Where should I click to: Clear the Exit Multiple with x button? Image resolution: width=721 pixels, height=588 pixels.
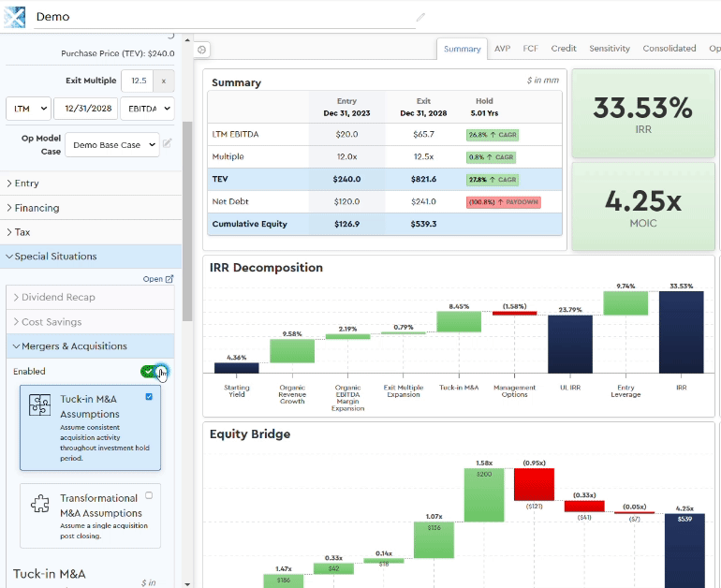pyautogui.click(x=163, y=81)
